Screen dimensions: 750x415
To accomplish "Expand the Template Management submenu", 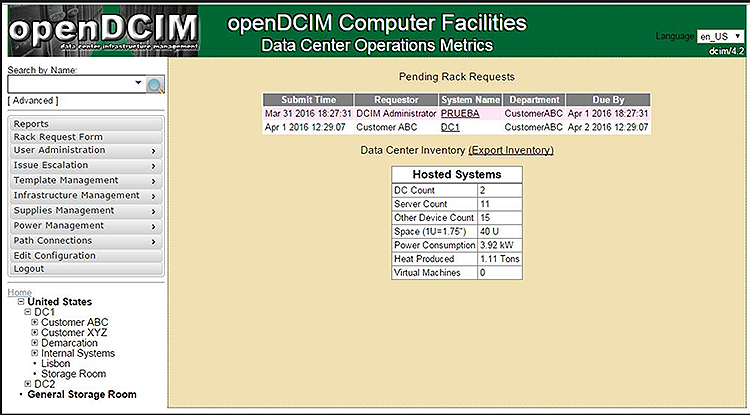I will click(86, 180).
